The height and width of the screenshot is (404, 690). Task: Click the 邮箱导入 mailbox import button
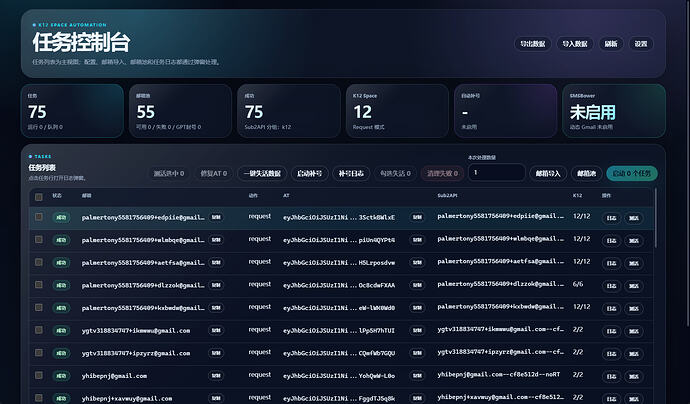[x=548, y=173]
